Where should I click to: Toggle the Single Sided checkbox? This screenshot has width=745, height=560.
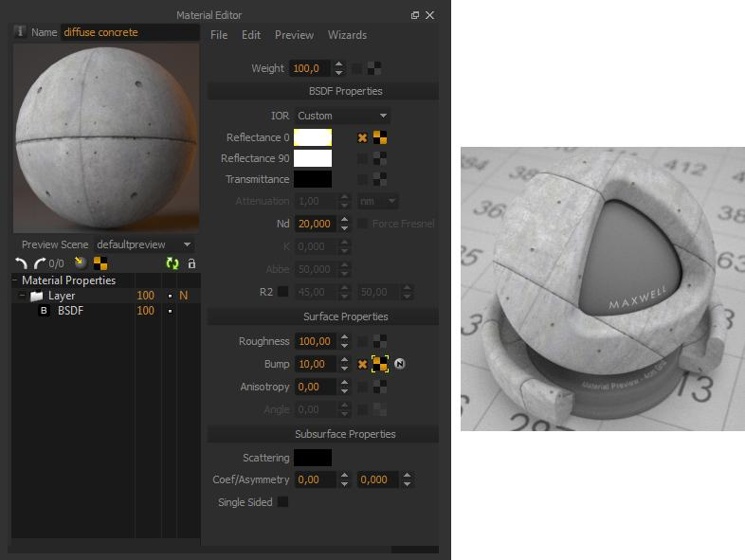click(282, 502)
